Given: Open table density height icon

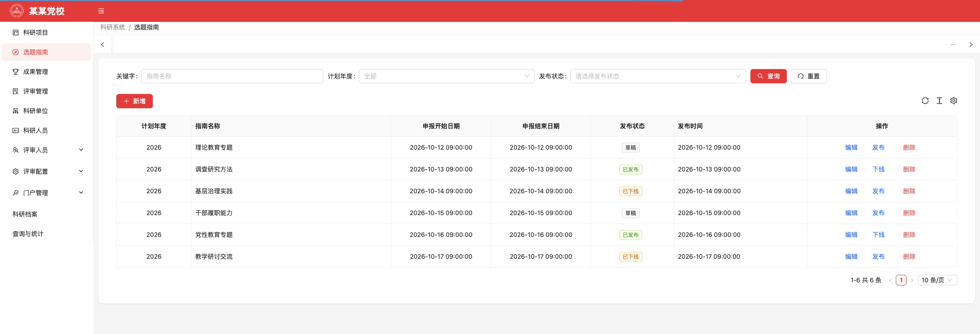Looking at the screenshot, I should (x=939, y=101).
